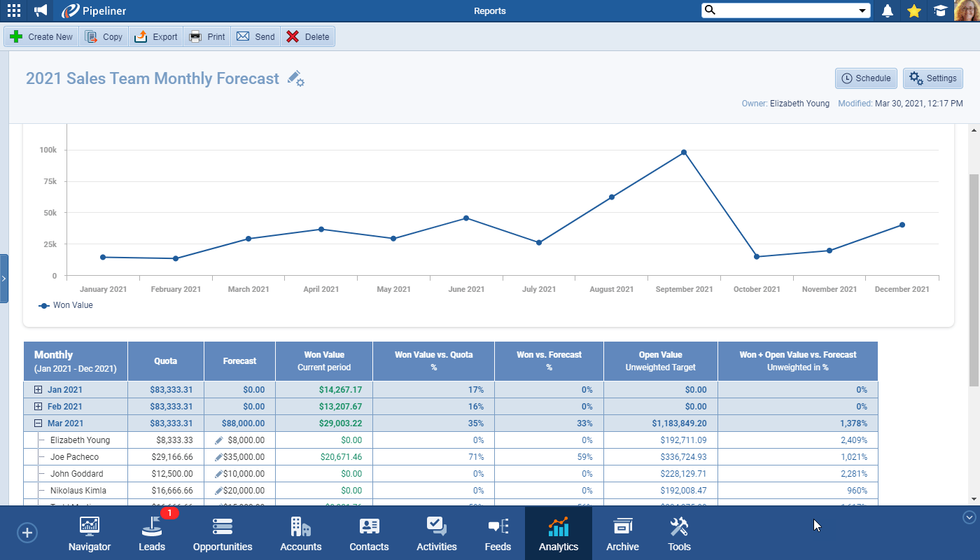The width and height of the screenshot is (980, 560).
Task: Click Export in the toolbar
Action: (x=156, y=37)
